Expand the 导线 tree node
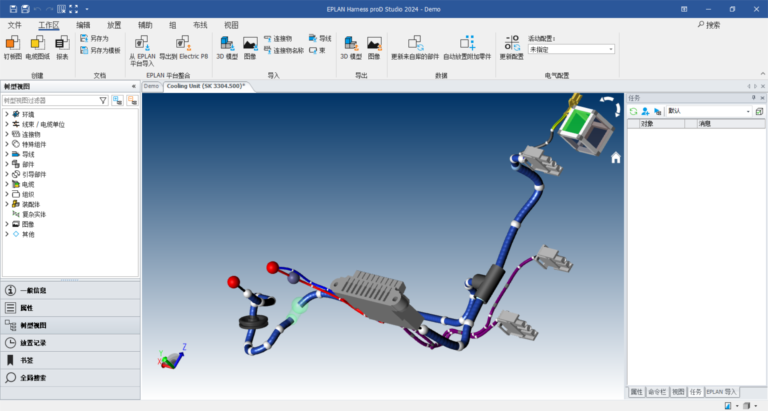The height and width of the screenshot is (411, 768). click(7, 154)
